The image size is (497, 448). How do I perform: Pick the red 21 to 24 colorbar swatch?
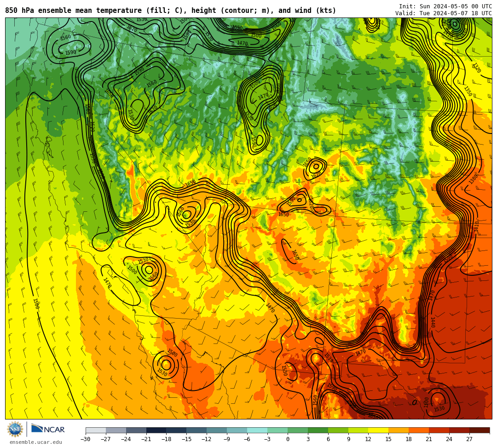439,430
